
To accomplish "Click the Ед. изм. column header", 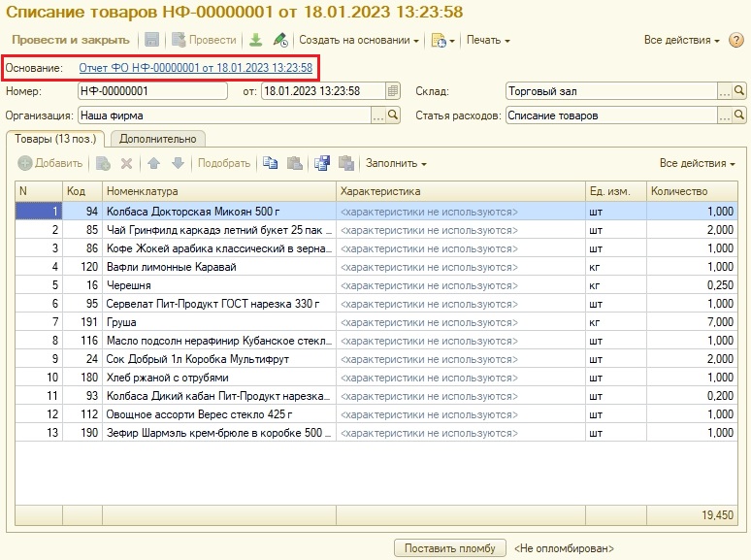I will pyautogui.click(x=615, y=191).
